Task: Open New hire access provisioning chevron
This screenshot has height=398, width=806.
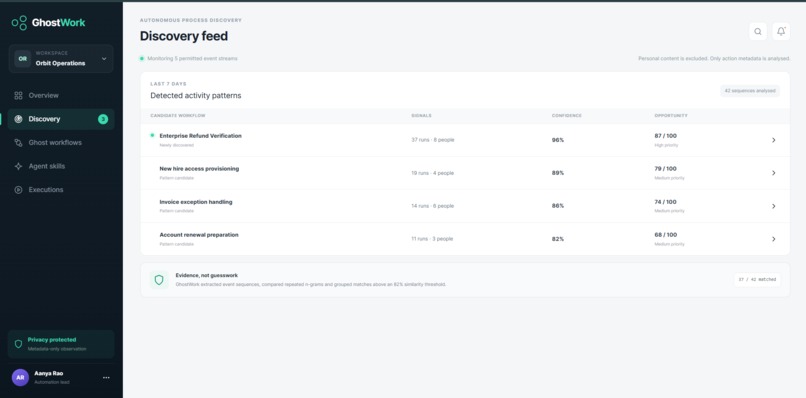Action: (x=774, y=173)
